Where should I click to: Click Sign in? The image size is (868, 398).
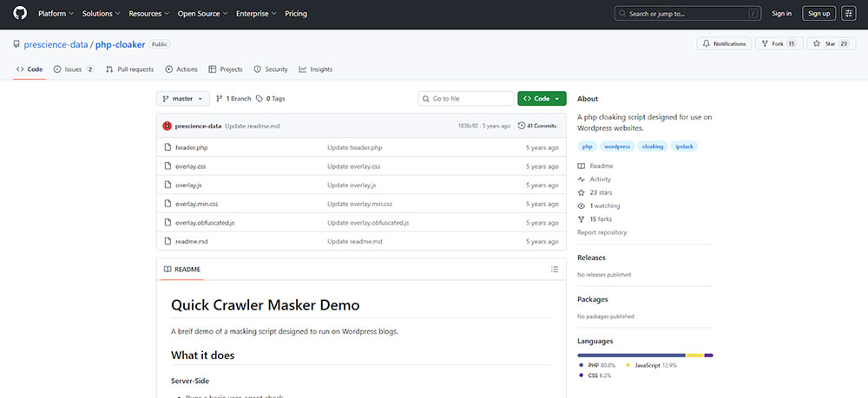[782, 13]
